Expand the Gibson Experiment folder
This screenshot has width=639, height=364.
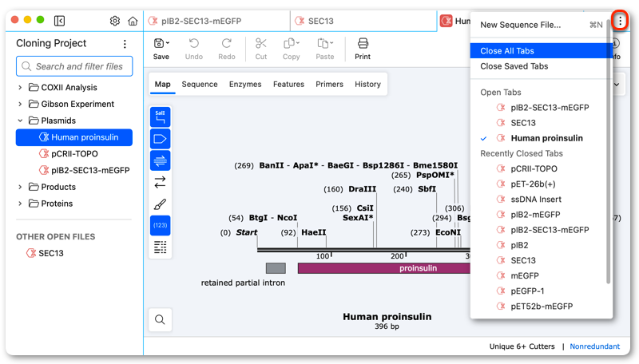click(20, 104)
